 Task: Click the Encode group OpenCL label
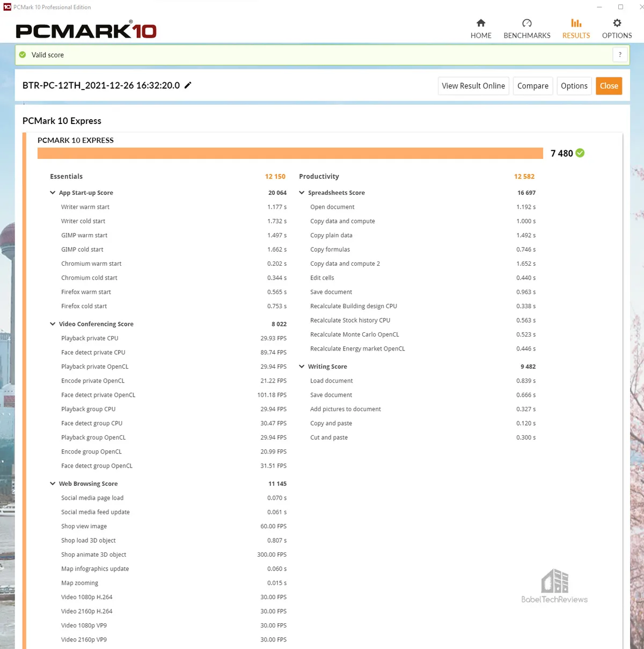coord(92,452)
